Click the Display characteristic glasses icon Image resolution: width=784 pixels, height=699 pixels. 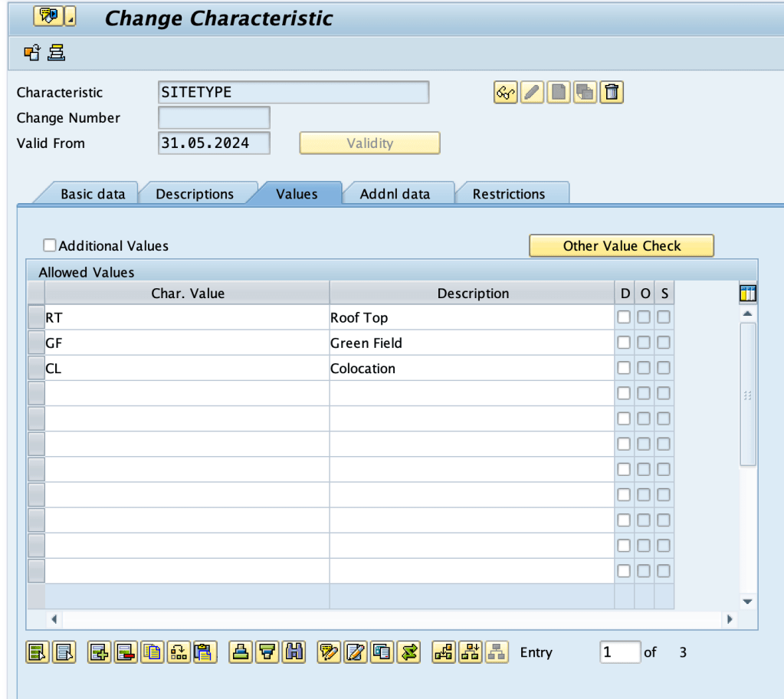505,93
